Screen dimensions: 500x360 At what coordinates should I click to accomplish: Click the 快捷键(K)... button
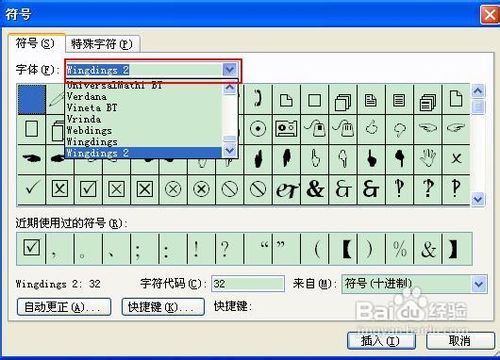coord(163,307)
